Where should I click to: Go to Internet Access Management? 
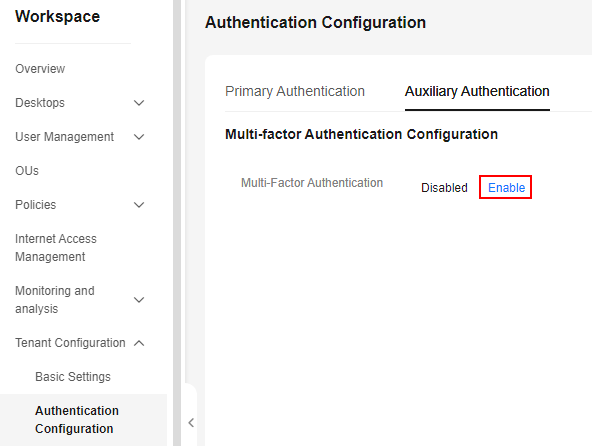[x=56, y=248]
